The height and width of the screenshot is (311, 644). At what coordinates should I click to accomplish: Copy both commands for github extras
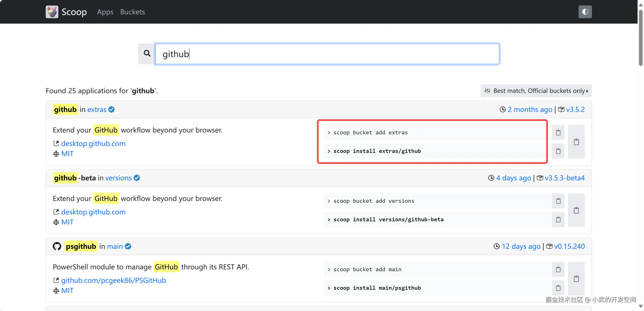coord(576,142)
